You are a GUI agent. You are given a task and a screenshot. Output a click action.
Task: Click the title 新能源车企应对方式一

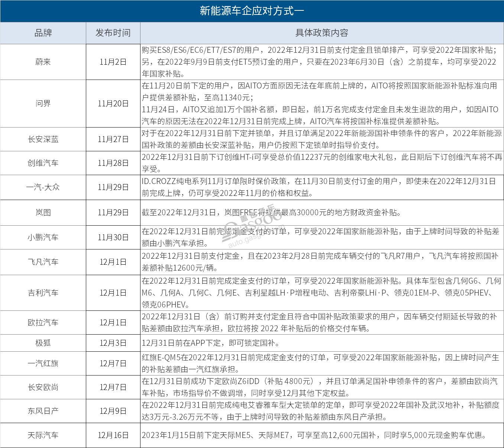click(252, 12)
